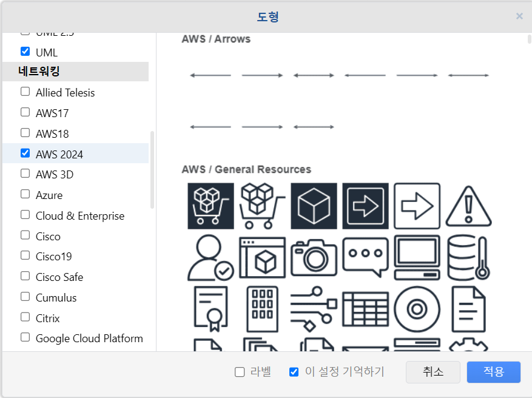
Task: Tick the Cisco19 checkbox
Action: 25,255
